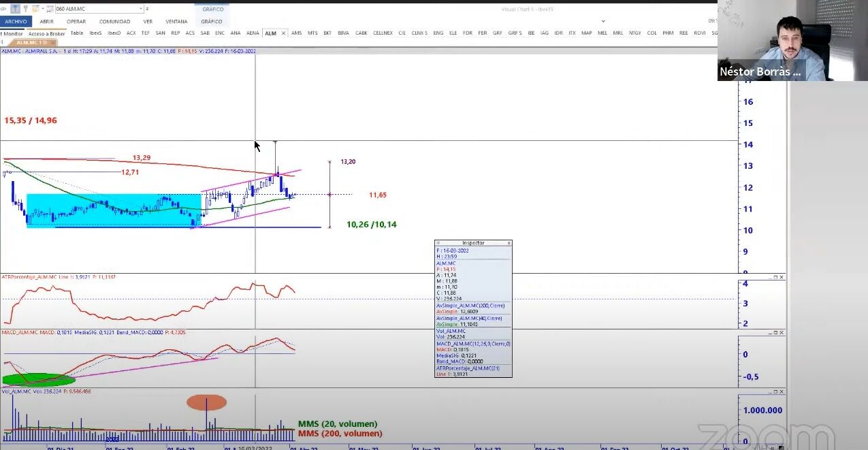Click the 10,26 /10,14 green support label

(371, 225)
